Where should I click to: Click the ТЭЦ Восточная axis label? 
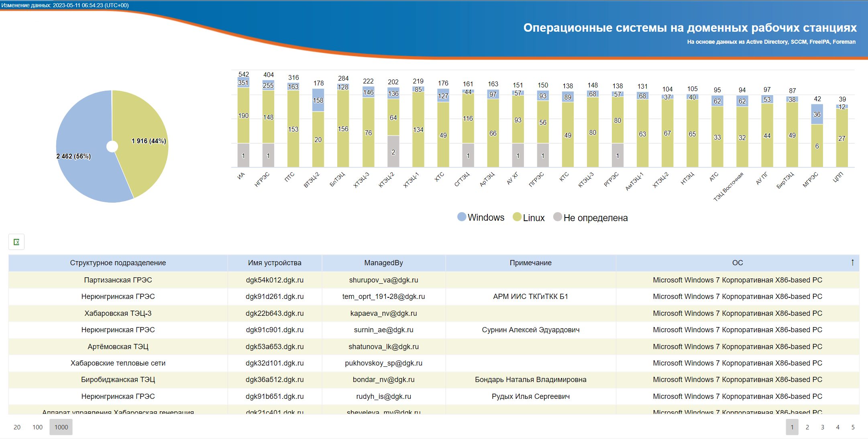728,187
